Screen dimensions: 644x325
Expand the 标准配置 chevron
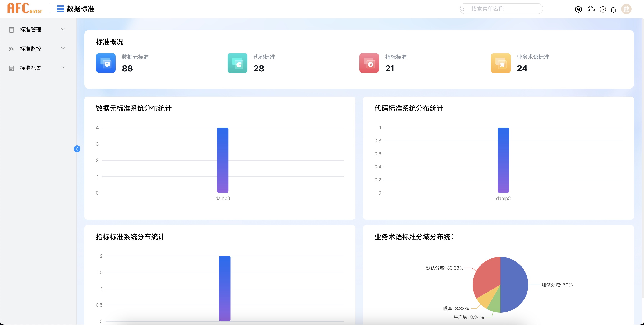point(63,68)
